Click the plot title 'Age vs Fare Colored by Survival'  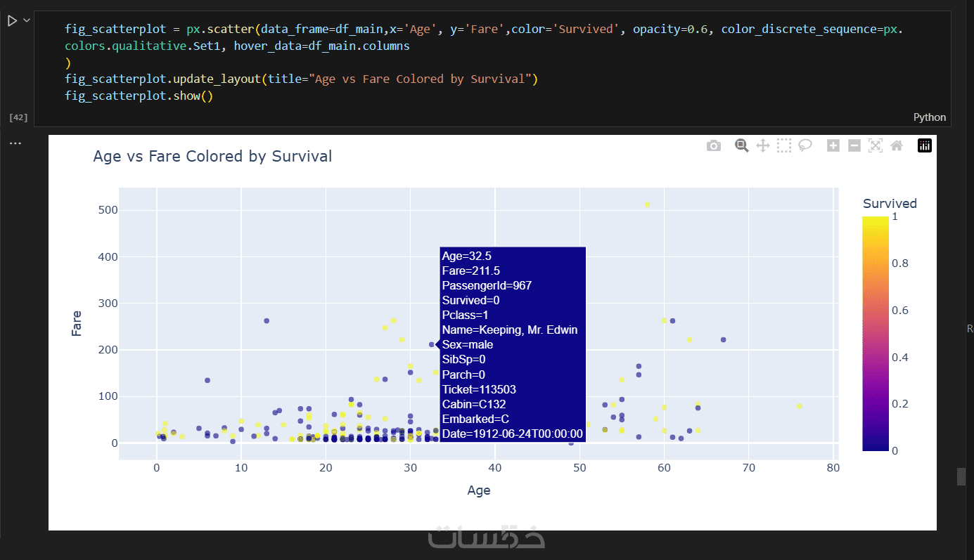pyautogui.click(x=212, y=156)
